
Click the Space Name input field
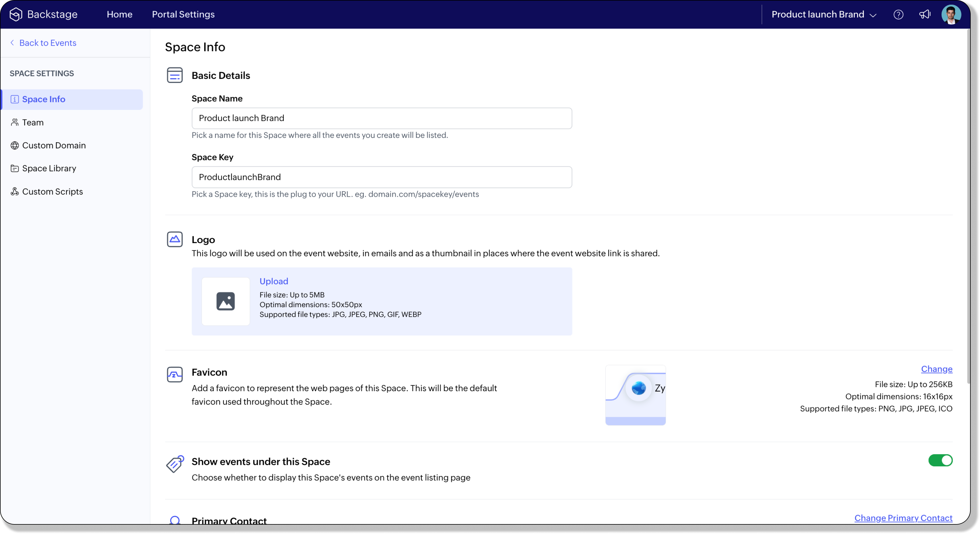[x=381, y=118]
